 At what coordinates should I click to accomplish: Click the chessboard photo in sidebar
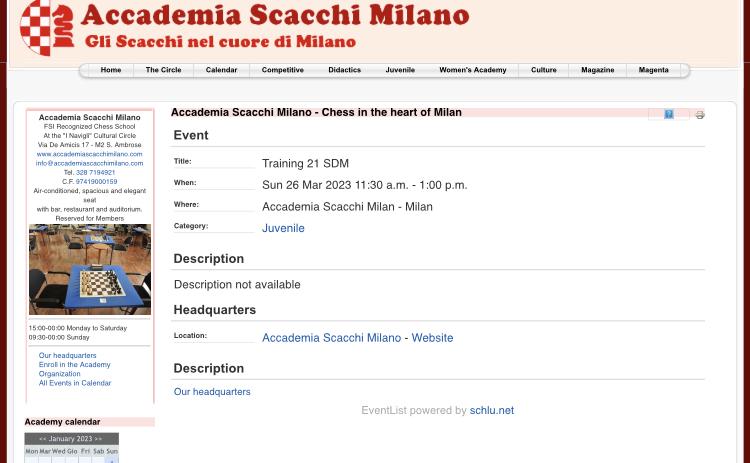(x=89, y=269)
